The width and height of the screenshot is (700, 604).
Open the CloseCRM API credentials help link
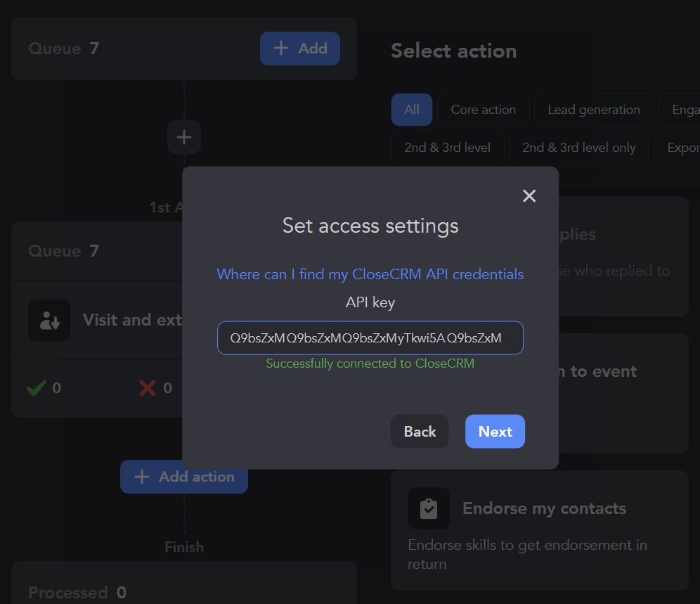coord(370,274)
